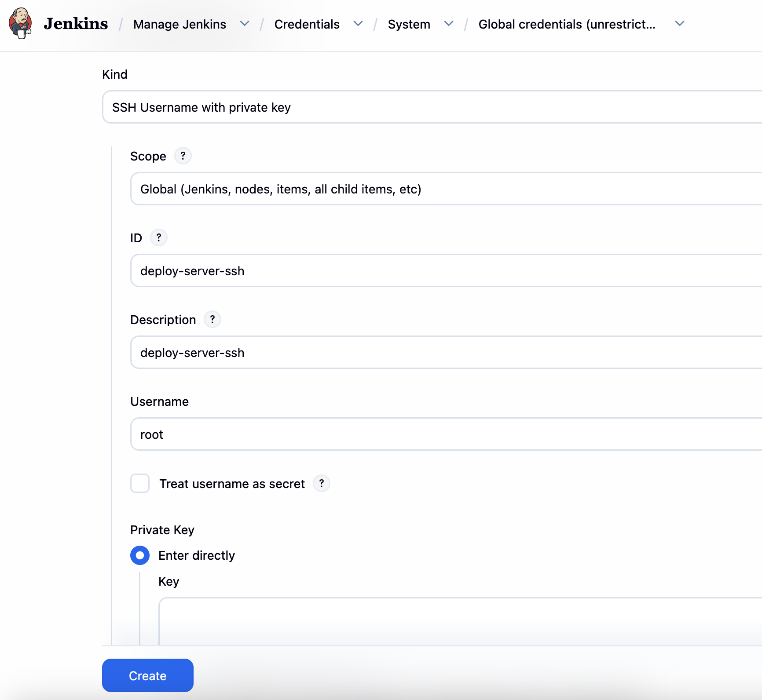Screen dimensions: 762x700
Task: Open help for Treat username as secret
Action: click(x=322, y=483)
